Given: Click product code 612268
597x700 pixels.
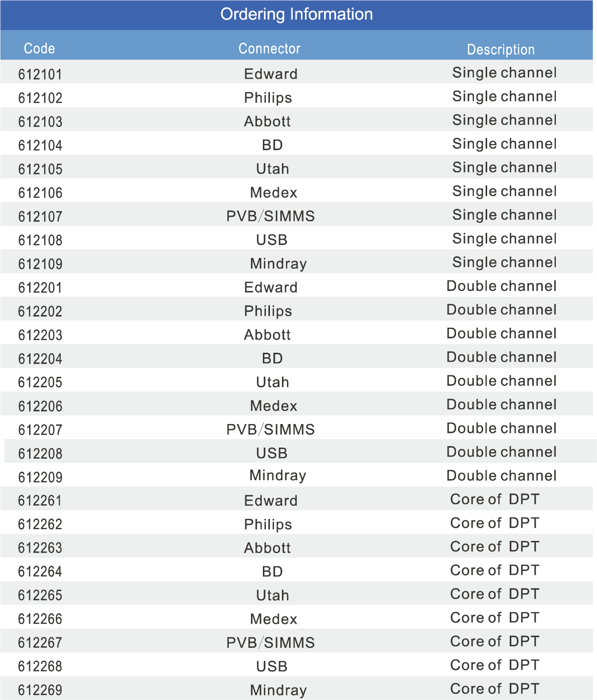Looking at the screenshot, I should coord(40,666).
